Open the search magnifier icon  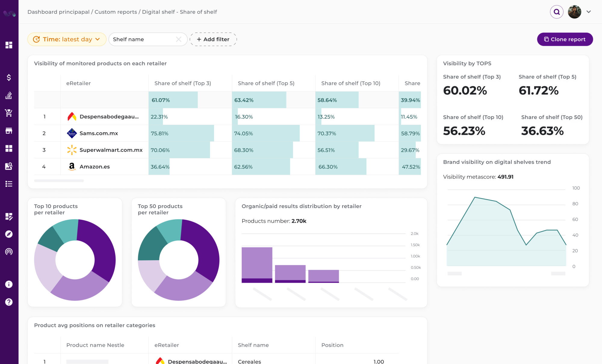click(557, 12)
